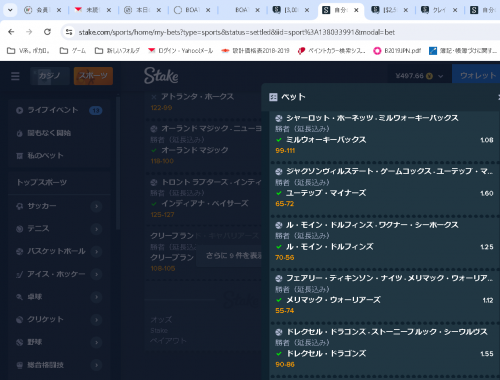The width and height of the screenshot is (500, 380).
Task: Expand the バスケットボール chevron
Action: (96, 251)
